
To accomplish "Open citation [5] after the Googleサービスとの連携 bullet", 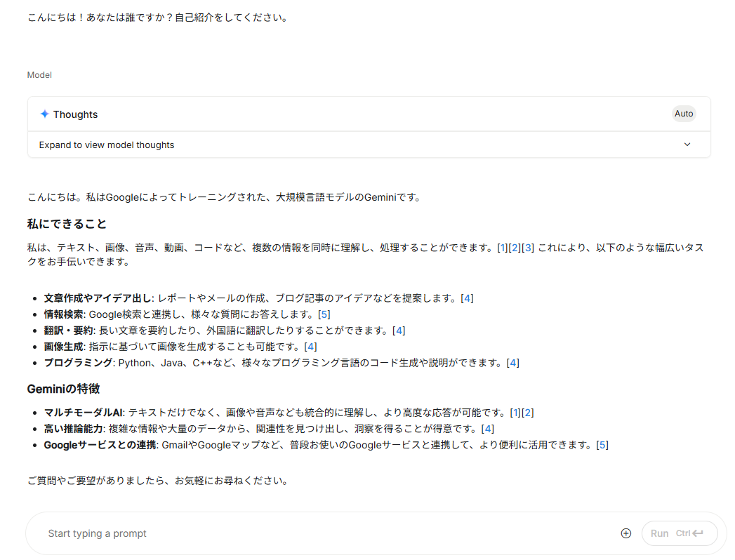I will click(602, 445).
